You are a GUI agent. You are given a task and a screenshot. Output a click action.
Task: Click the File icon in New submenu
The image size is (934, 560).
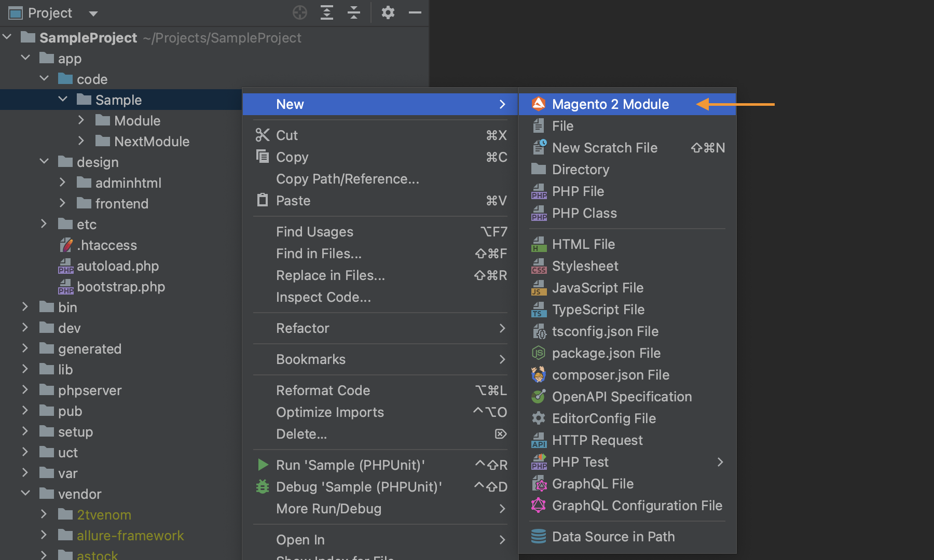(539, 126)
